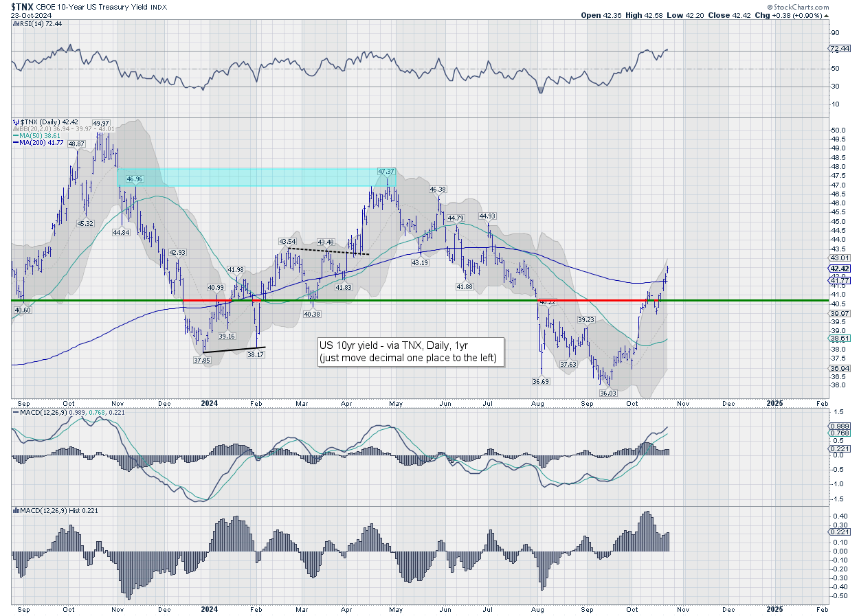Click the US 10yr yield annotation box
The image size is (859, 616).
(410, 352)
